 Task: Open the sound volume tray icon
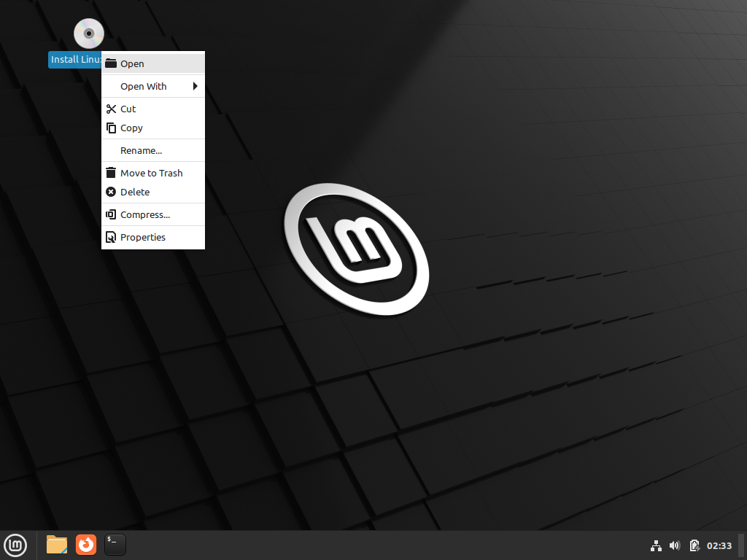[675, 545]
